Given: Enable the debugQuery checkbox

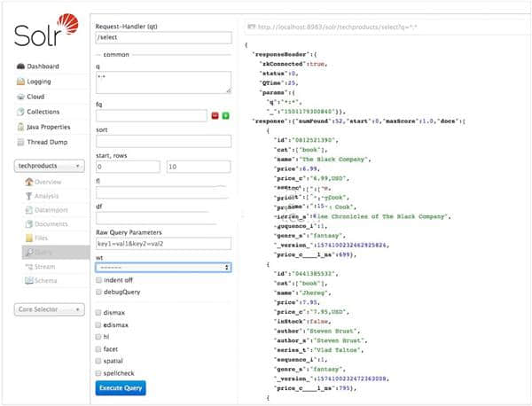Looking at the screenshot, I should point(99,292).
